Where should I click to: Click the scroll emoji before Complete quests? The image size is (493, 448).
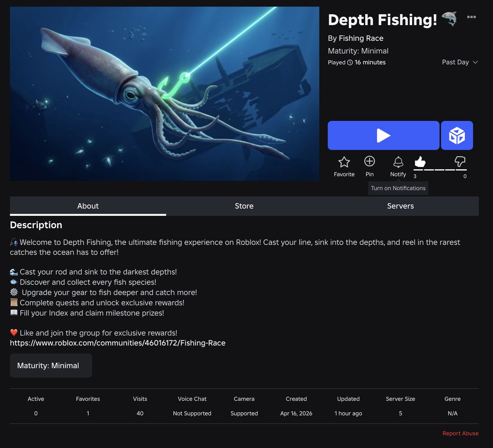tap(14, 303)
